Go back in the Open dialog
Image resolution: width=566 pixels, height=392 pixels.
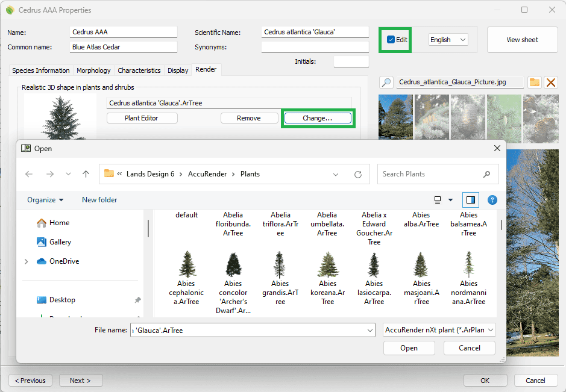29,174
